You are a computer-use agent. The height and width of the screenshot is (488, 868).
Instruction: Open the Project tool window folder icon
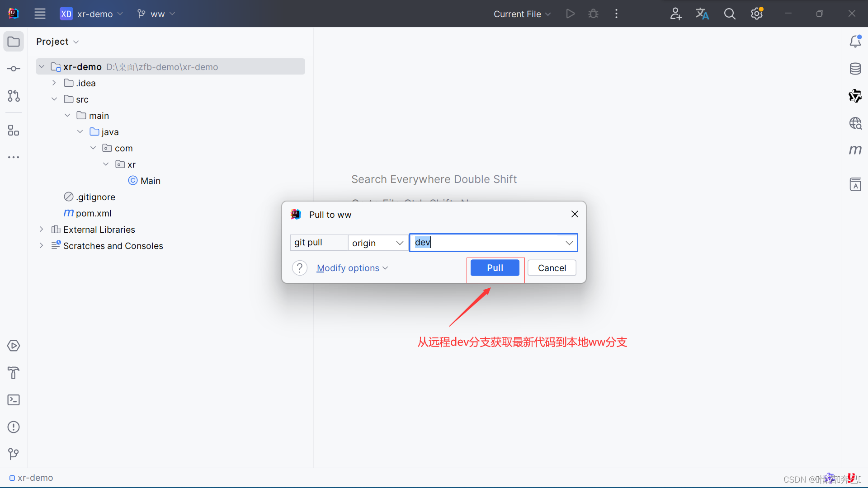point(14,42)
